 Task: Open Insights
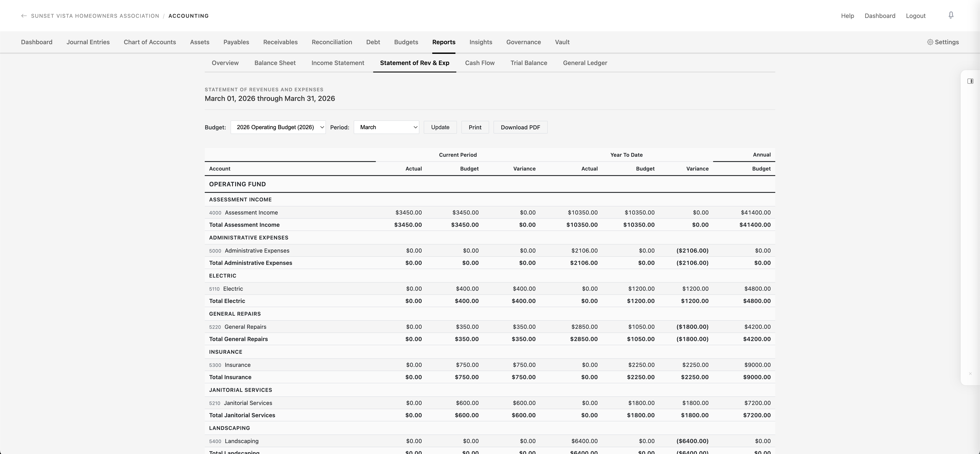[481, 42]
